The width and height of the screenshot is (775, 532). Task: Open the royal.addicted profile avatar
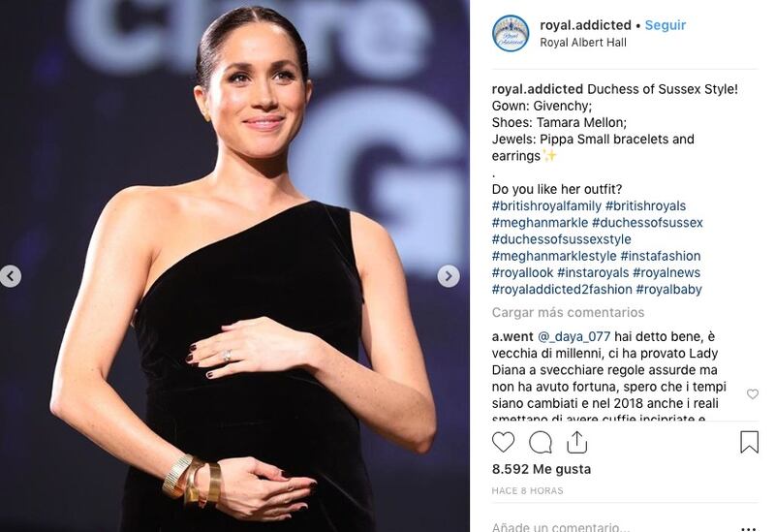point(511,33)
